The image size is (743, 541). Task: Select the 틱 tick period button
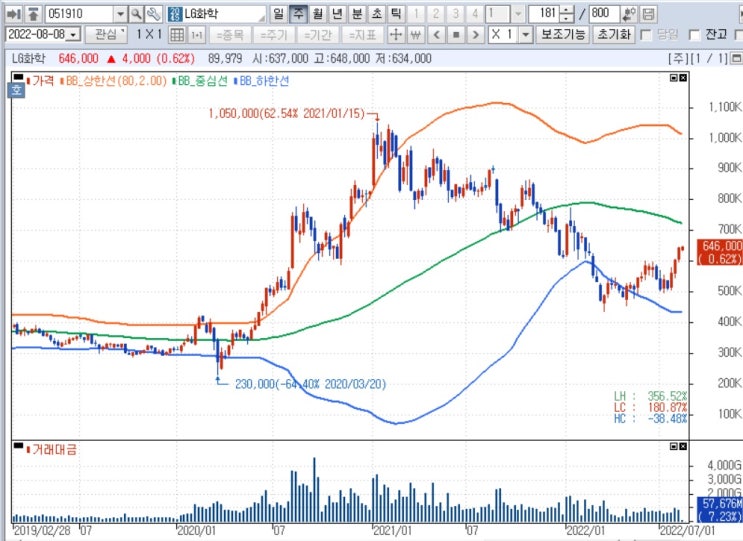[396, 14]
